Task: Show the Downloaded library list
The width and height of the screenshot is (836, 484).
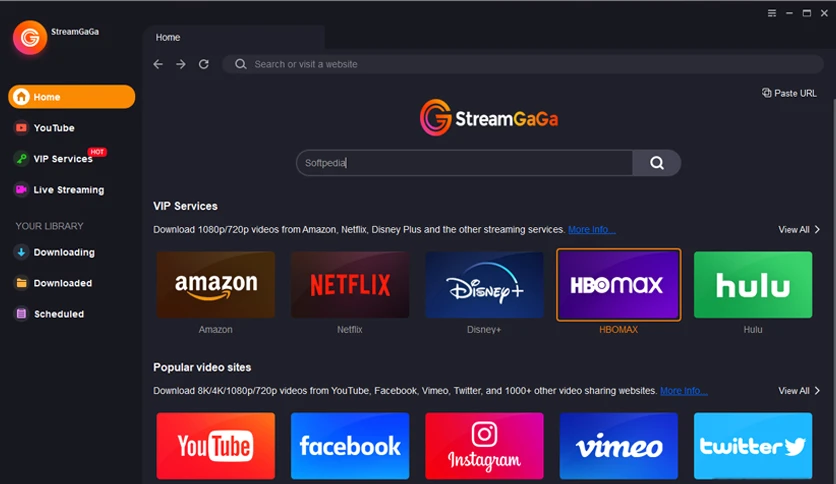Action: [53, 283]
